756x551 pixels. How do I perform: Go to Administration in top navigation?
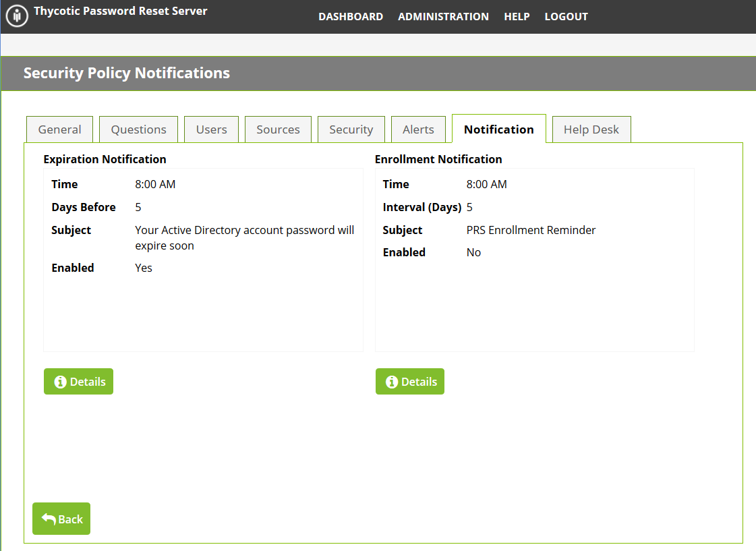[443, 17]
